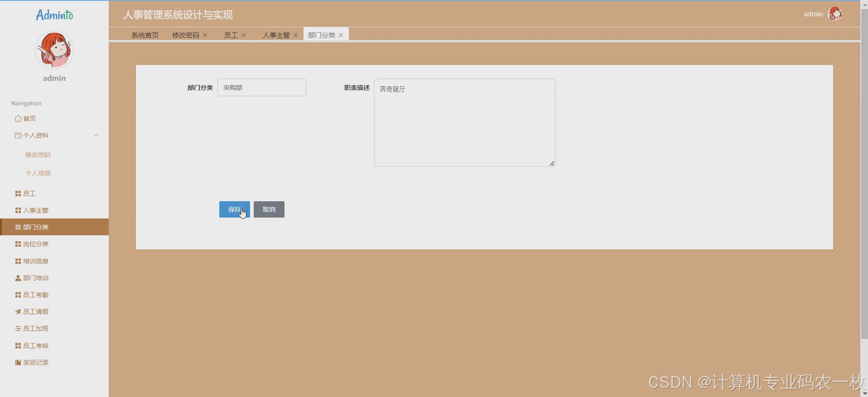Click the grid icon beside 岗位分类
The image size is (868, 397).
tap(18, 244)
